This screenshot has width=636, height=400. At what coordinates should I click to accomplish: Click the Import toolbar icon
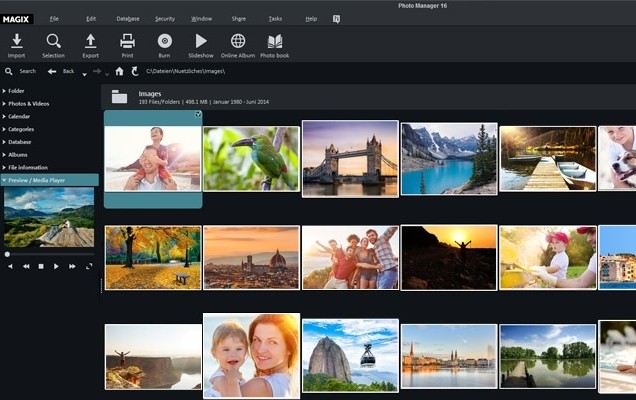16,42
